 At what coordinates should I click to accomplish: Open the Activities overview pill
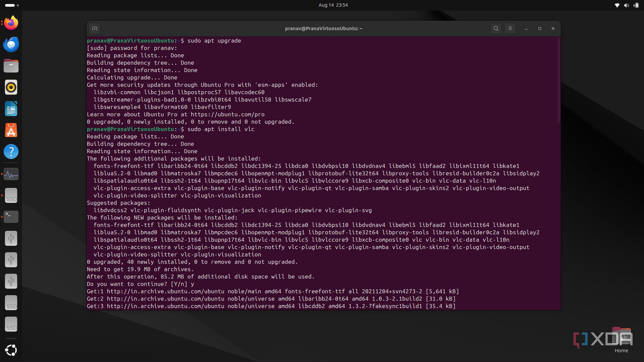[x=12, y=5]
